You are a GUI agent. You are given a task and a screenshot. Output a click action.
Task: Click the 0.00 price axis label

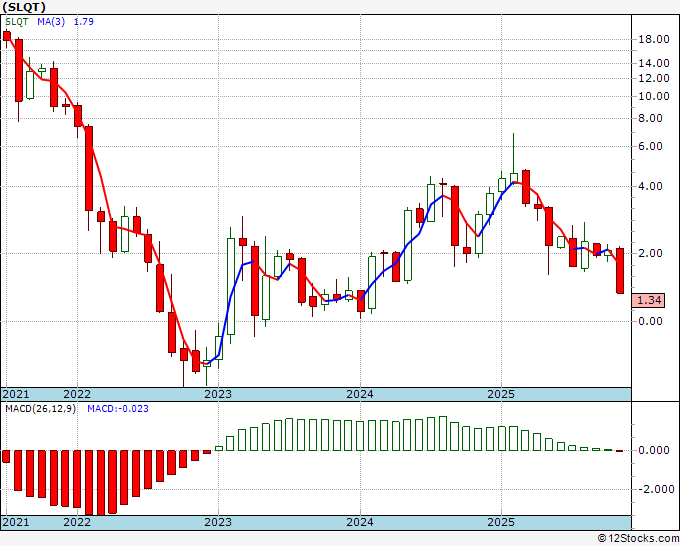click(x=651, y=321)
